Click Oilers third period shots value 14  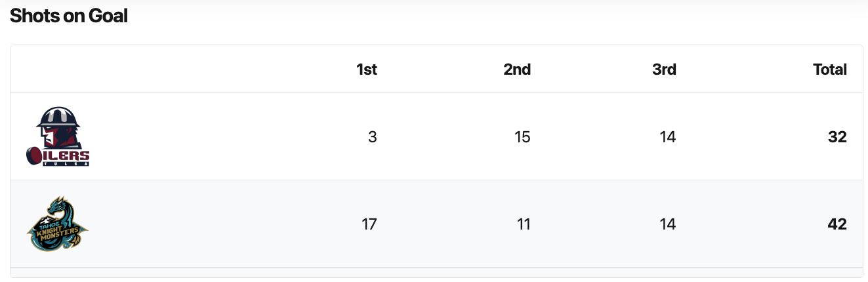[668, 137]
